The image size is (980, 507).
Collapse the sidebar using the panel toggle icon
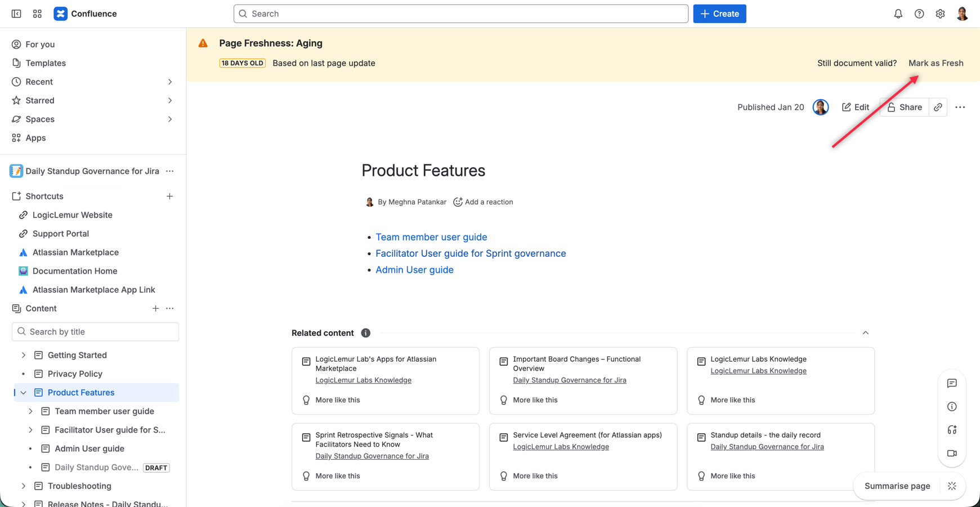(16, 14)
